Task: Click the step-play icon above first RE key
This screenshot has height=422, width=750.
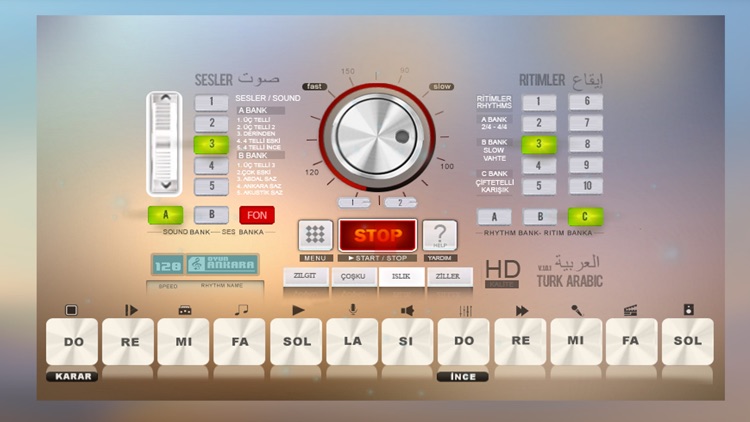Action: click(131, 310)
